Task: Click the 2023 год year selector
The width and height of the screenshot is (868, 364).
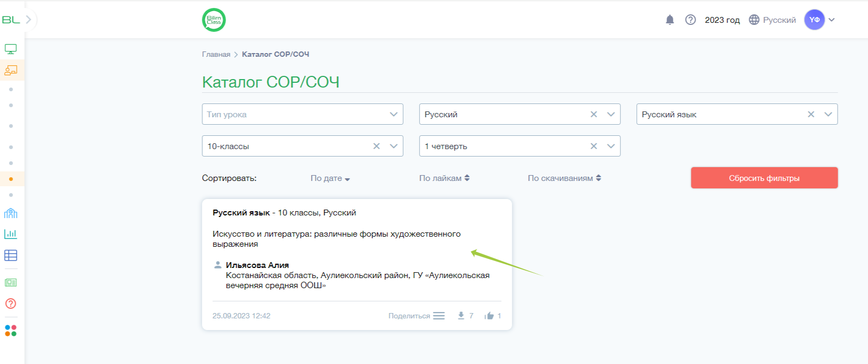Action: pos(722,20)
